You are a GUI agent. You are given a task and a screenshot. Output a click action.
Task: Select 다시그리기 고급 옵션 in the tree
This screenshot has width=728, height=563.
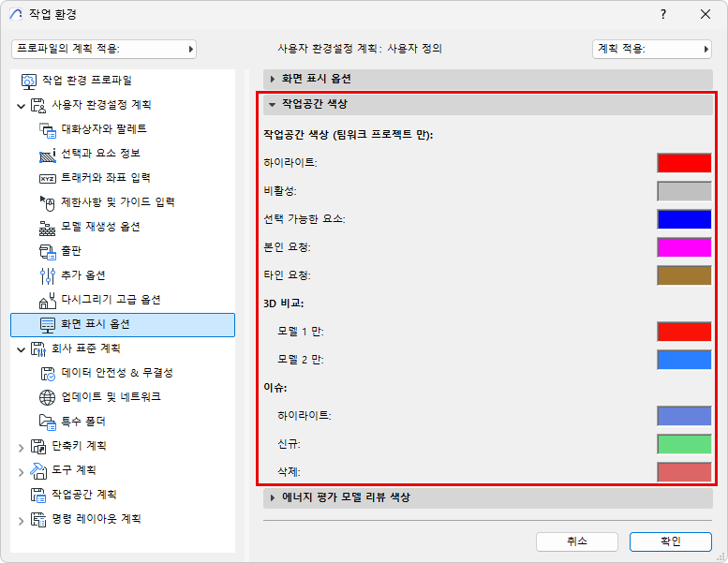[111, 300]
